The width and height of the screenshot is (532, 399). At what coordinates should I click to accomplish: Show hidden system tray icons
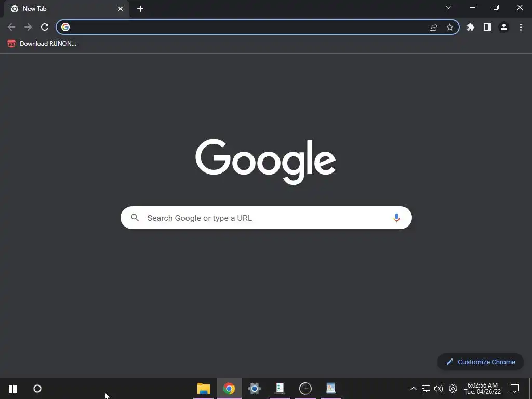point(413,389)
